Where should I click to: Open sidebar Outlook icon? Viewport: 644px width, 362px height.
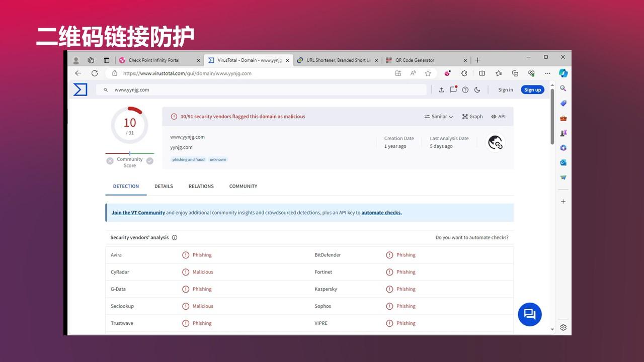(563, 162)
